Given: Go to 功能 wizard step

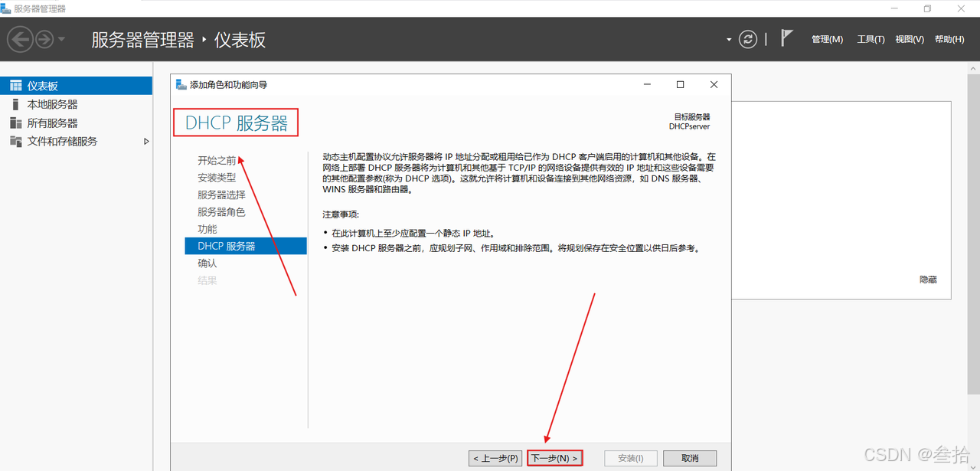Looking at the screenshot, I should 207,229.
